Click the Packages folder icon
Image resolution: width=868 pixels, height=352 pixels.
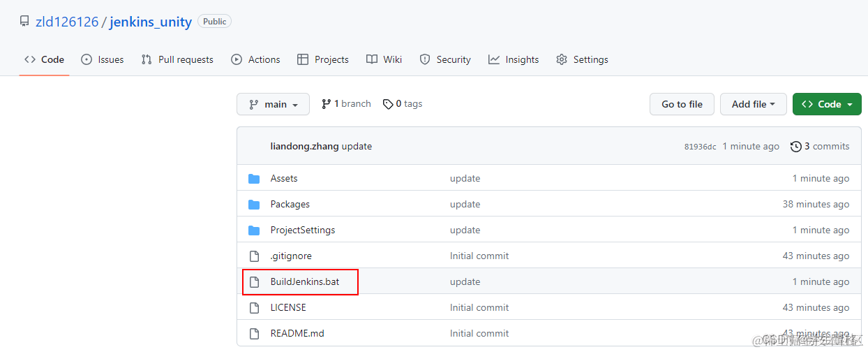click(x=254, y=204)
